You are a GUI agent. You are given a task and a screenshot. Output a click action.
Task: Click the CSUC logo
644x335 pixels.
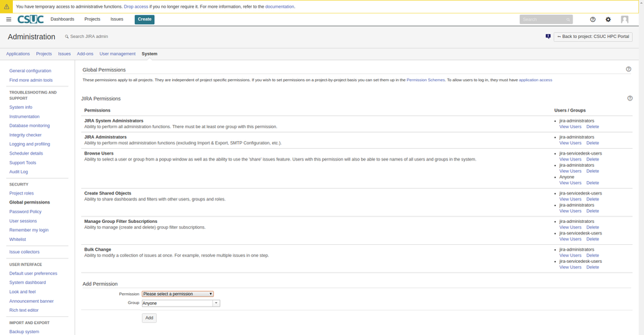(30, 19)
